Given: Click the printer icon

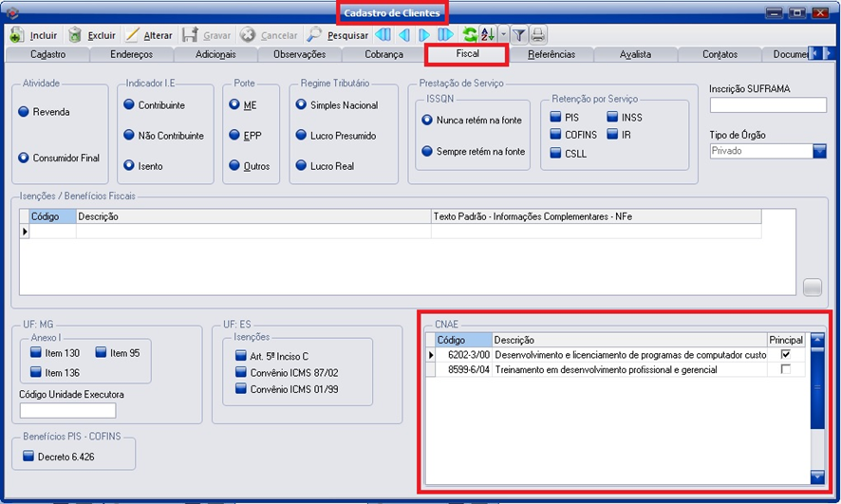Looking at the screenshot, I should [538, 35].
